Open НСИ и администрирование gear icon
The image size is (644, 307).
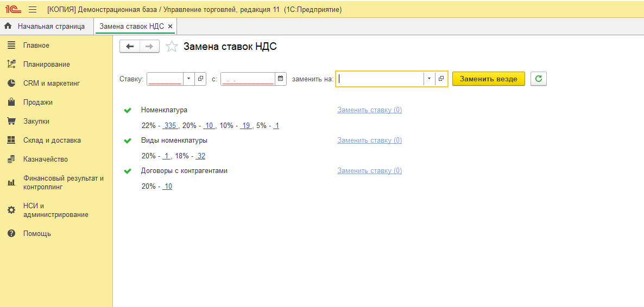tap(11, 210)
